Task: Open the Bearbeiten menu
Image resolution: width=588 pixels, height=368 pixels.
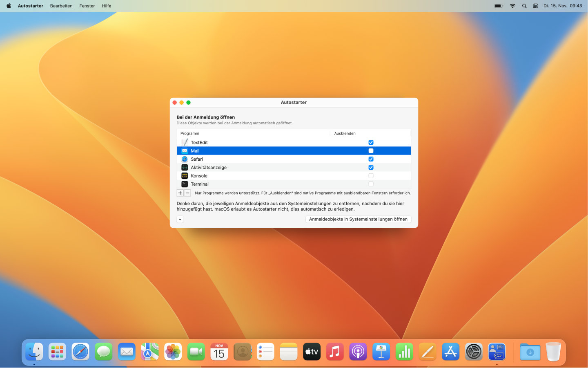Action: tap(61, 6)
